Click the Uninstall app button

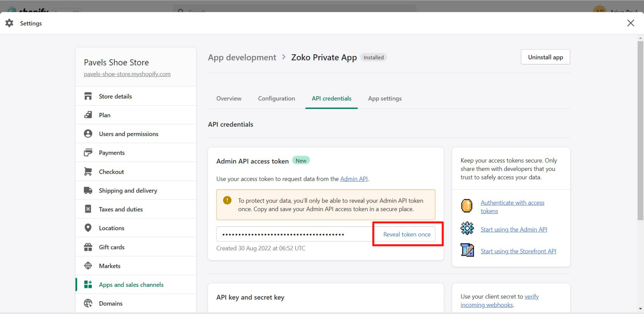click(545, 57)
